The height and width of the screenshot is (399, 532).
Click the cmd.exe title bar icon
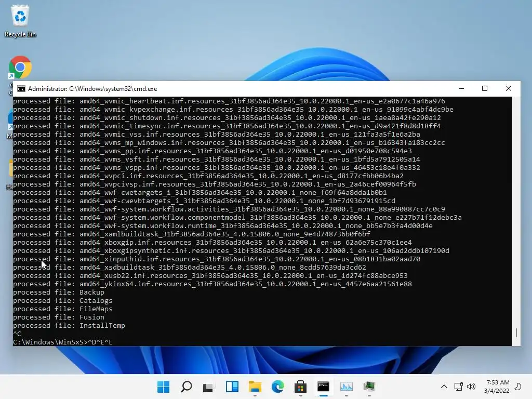[x=21, y=89]
